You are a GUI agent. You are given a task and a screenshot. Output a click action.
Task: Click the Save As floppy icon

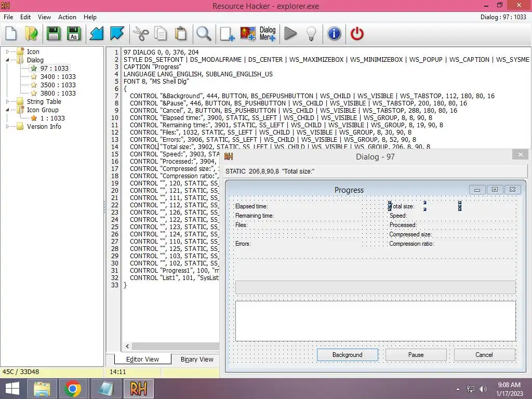(x=74, y=34)
